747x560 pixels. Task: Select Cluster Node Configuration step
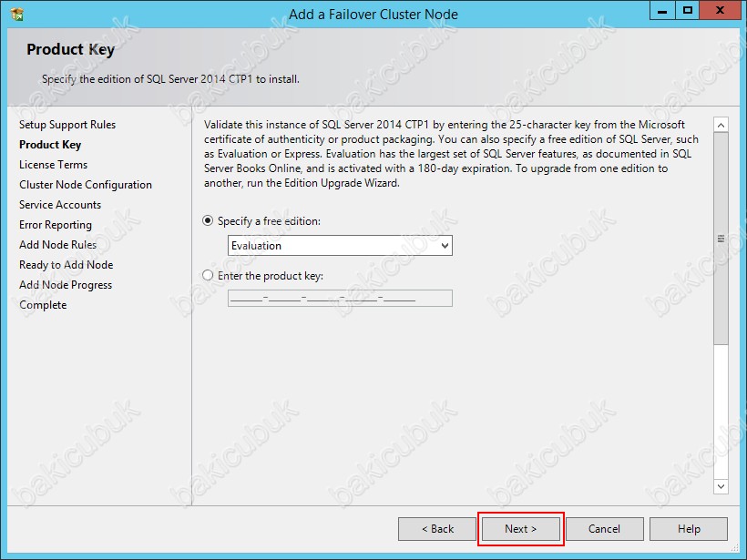pos(86,184)
